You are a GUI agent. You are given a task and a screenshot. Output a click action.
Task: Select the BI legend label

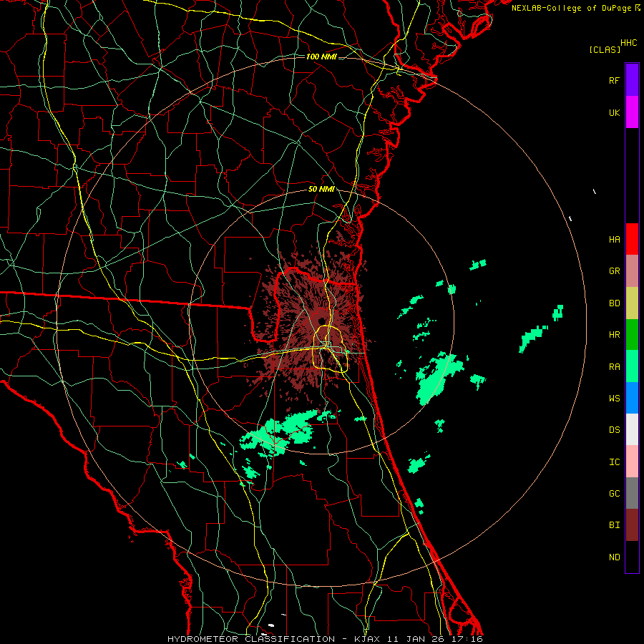point(614,525)
